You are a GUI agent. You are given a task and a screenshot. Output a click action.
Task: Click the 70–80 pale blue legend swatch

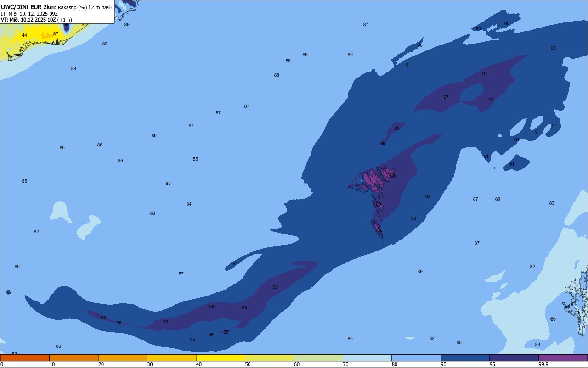[367, 357]
